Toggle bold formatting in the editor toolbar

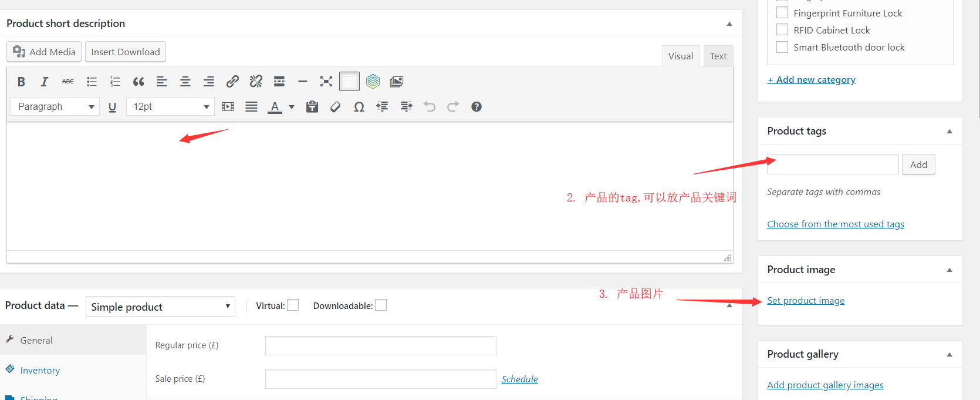point(21,82)
